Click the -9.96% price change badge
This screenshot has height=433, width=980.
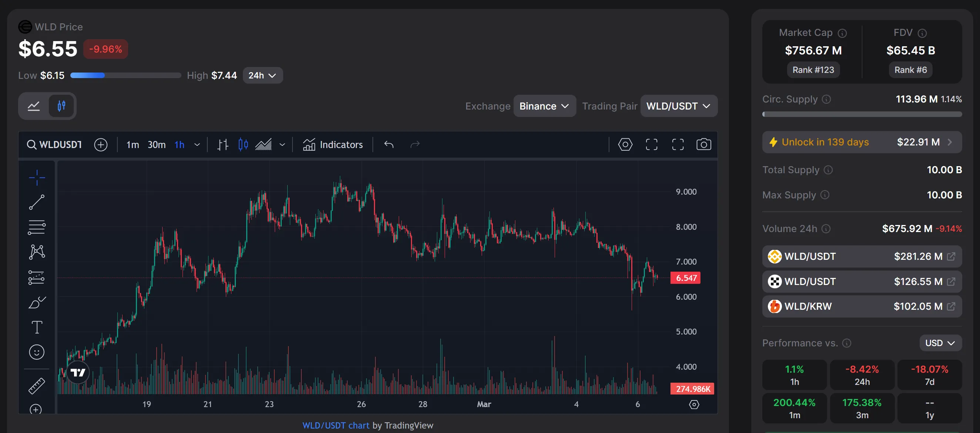(106, 49)
